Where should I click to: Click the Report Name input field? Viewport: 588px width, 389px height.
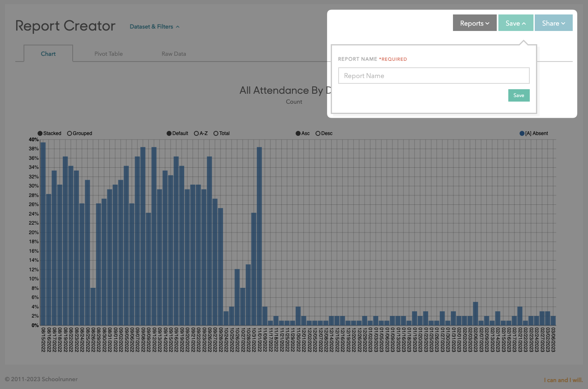[x=434, y=76]
